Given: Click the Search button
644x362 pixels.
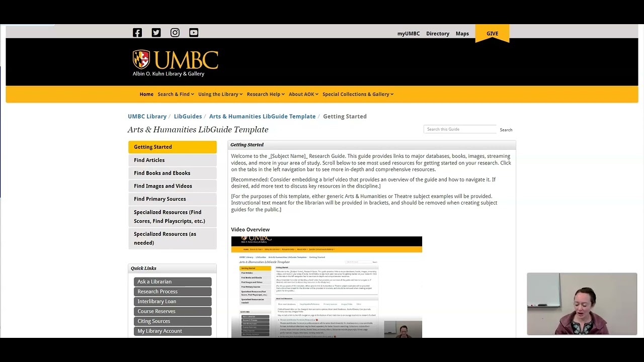Looking at the screenshot, I should click(506, 130).
